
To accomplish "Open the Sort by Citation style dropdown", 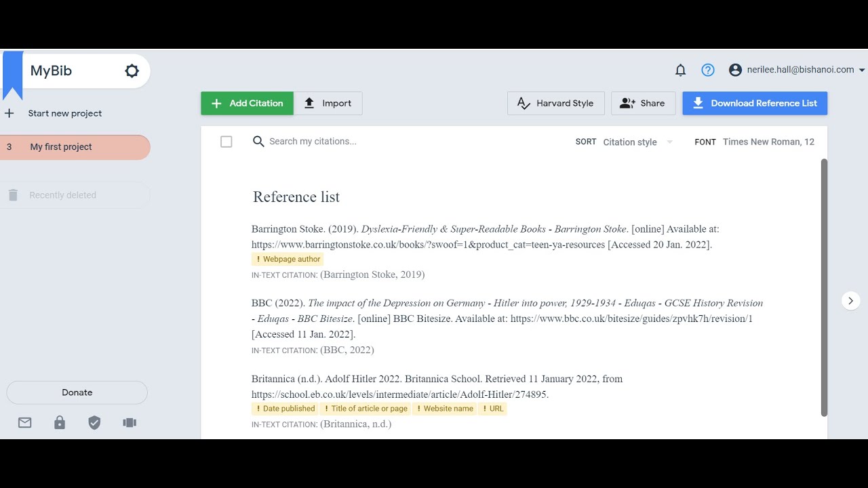I will [637, 142].
